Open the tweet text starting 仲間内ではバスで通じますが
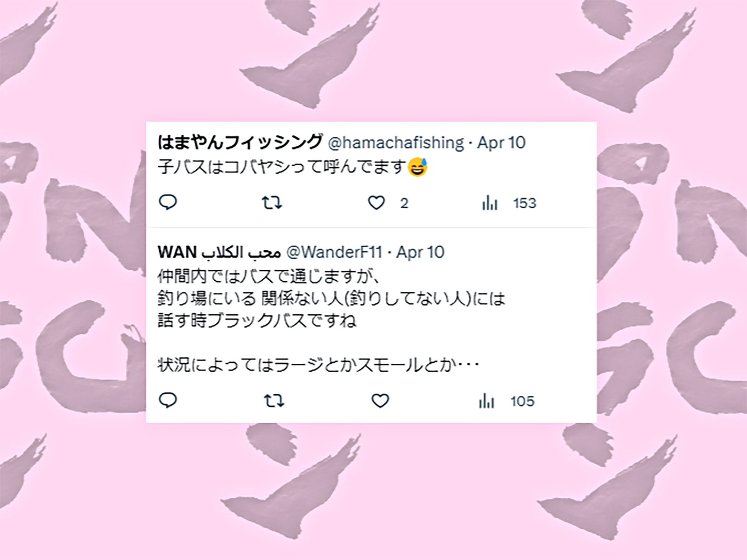The height and width of the screenshot is (560, 747). (x=331, y=320)
